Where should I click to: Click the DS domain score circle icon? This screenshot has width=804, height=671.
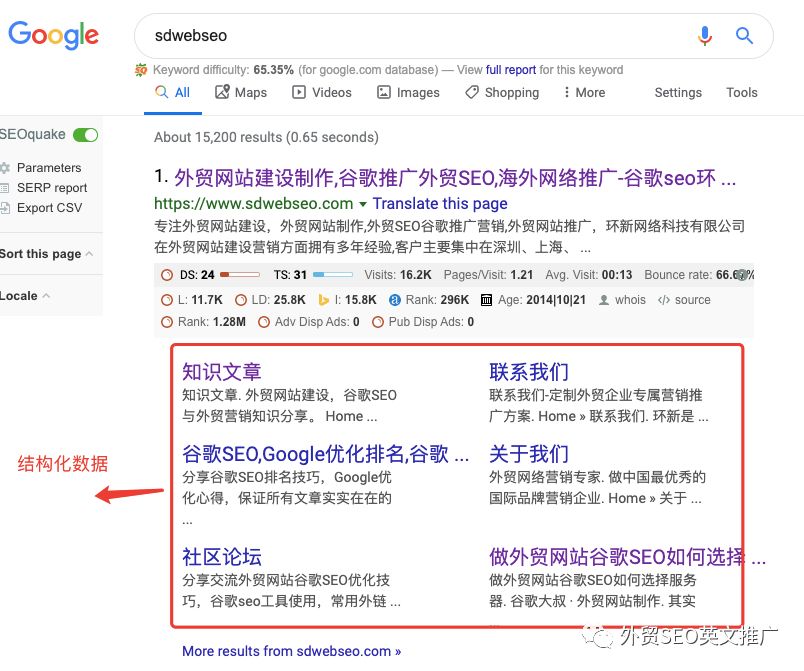click(167, 275)
